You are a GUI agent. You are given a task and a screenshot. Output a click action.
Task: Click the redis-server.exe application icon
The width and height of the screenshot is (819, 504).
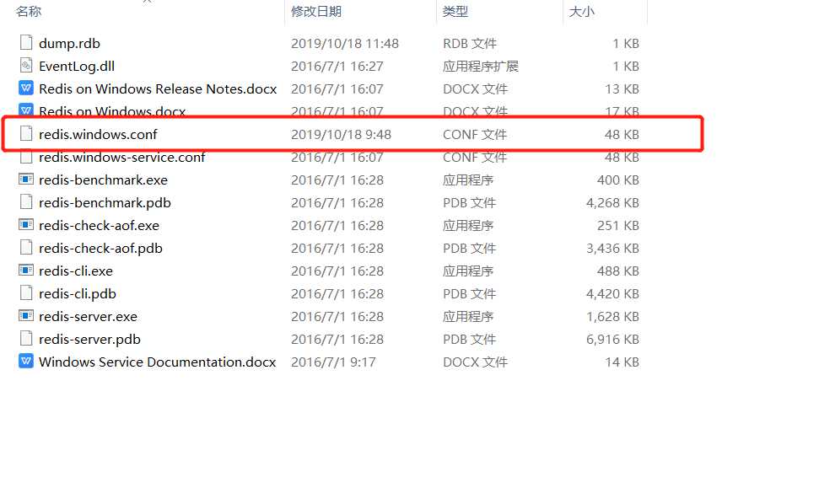click(25, 316)
